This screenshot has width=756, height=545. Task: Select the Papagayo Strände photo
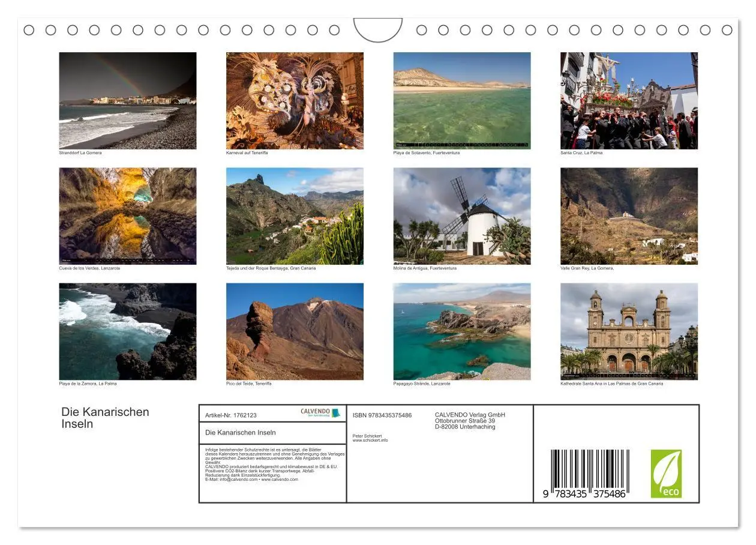[462, 331]
